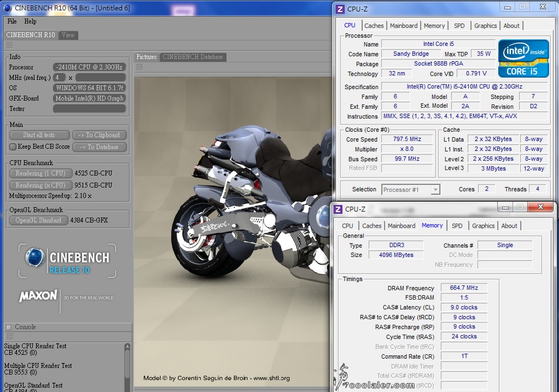Click the MAXON logo
This screenshot has width=559, height=392.
tap(38, 296)
